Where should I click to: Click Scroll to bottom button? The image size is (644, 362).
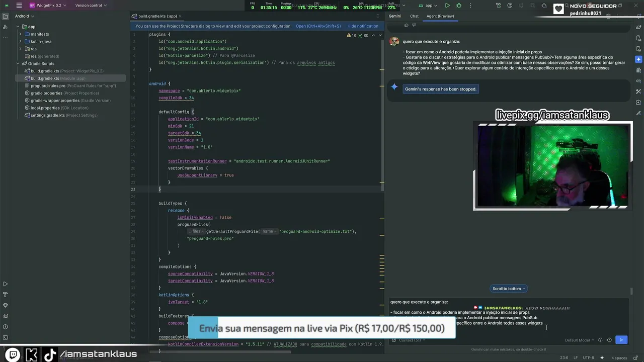pyautogui.click(x=509, y=289)
